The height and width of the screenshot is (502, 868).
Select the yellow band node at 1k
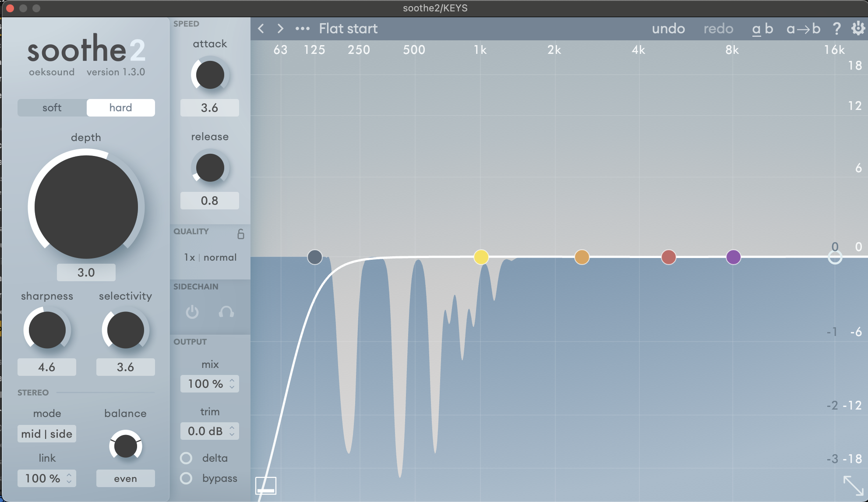coord(481,257)
